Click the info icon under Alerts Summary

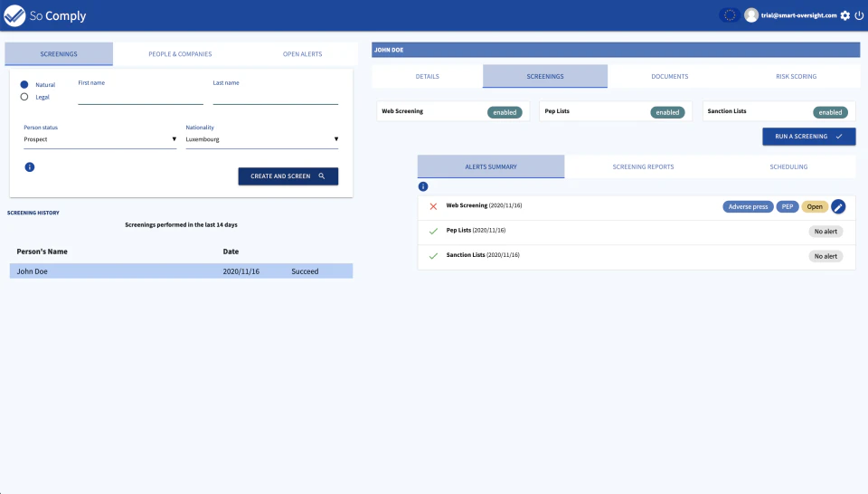423,186
